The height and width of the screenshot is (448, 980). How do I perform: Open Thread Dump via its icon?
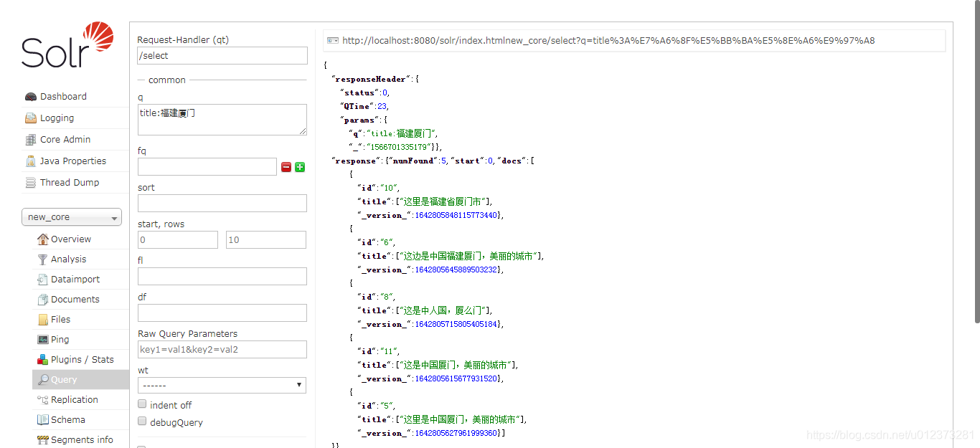tap(29, 182)
